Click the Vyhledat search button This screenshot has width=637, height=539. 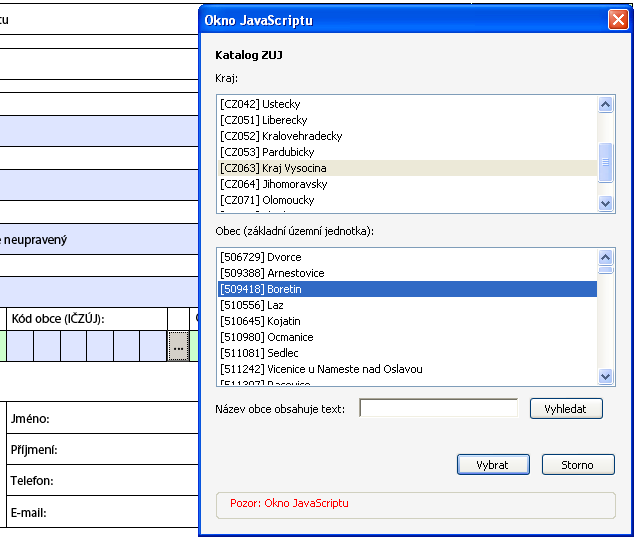click(566, 409)
